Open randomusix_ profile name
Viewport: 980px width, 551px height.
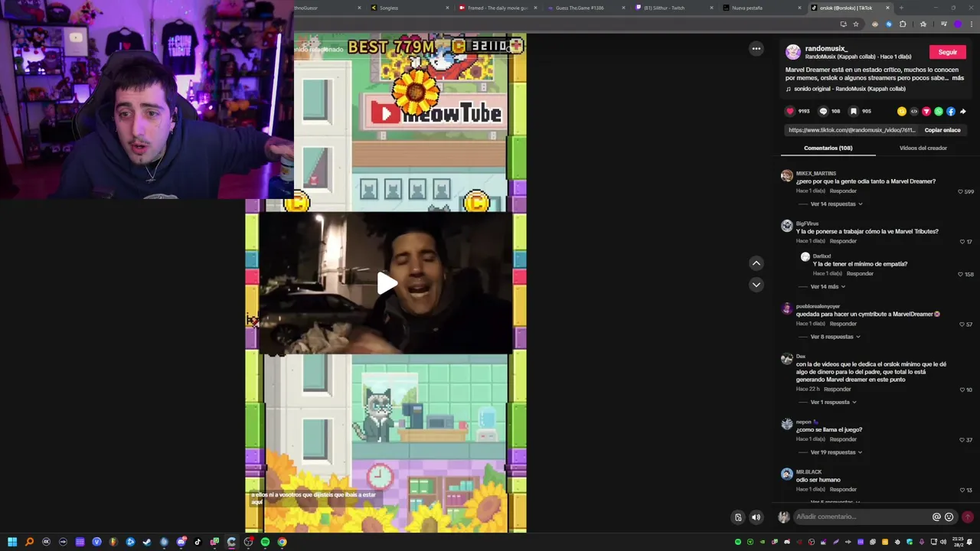tap(826, 48)
